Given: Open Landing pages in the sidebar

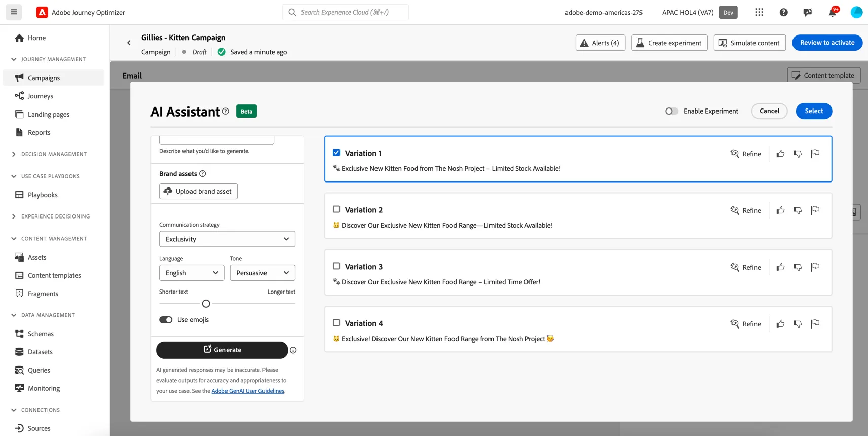Looking at the screenshot, I should [x=49, y=114].
